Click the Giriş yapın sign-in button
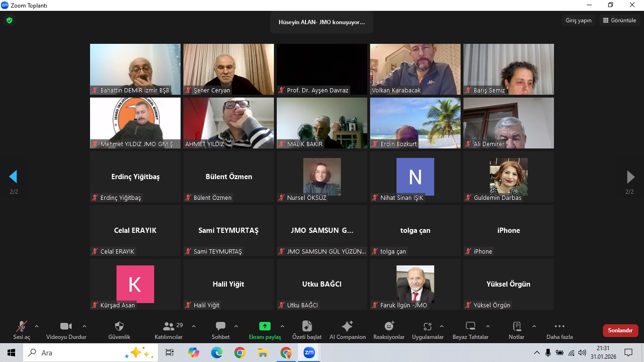This screenshot has height=362, width=644. pos(578,20)
